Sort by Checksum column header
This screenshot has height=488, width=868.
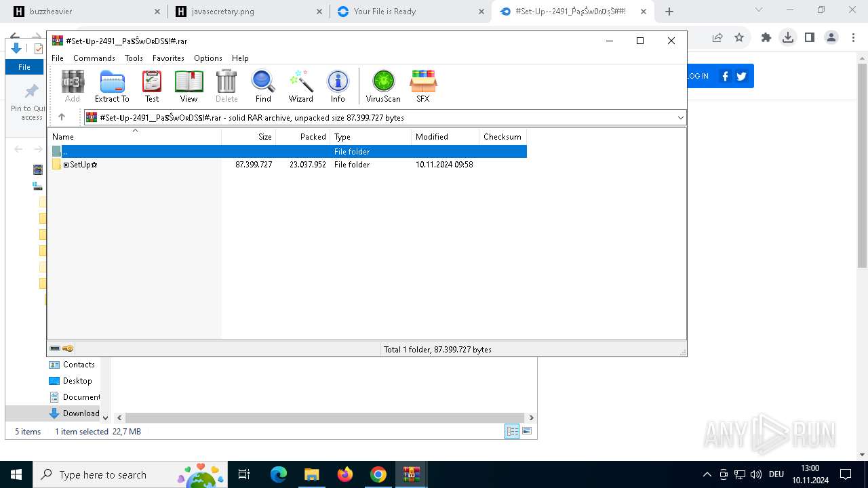(503, 136)
